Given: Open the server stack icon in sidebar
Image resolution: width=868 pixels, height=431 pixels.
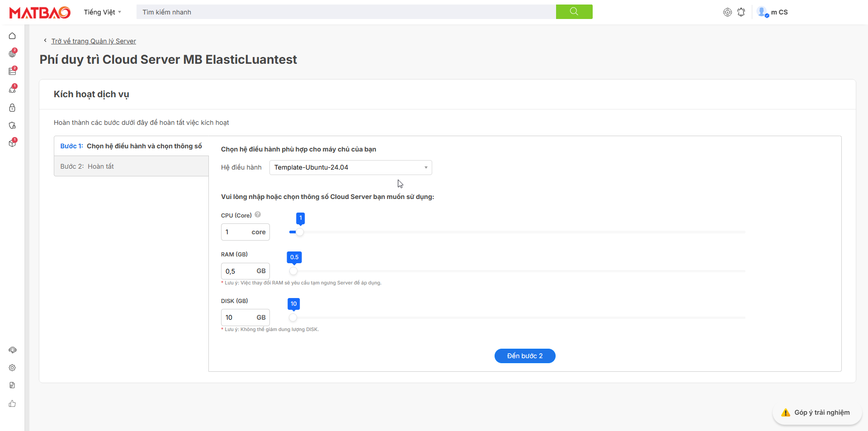Looking at the screenshot, I should pos(12,71).
